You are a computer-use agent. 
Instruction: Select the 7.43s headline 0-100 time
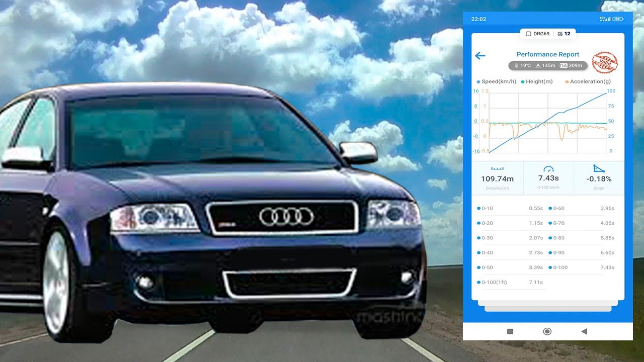click(x=548, y=178)
